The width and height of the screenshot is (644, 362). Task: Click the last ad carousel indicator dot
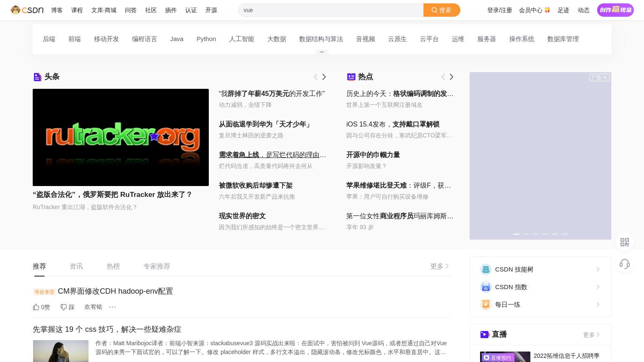coord(564,234)
